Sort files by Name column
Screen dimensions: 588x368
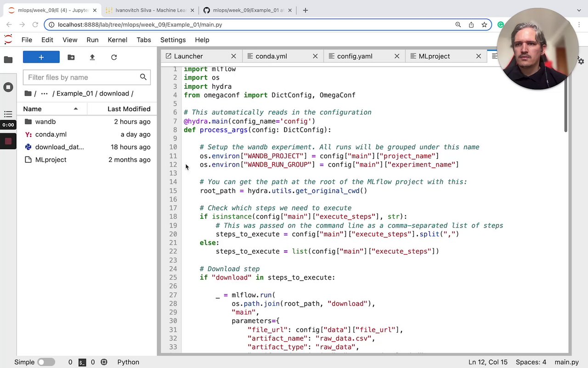[52, 109]
